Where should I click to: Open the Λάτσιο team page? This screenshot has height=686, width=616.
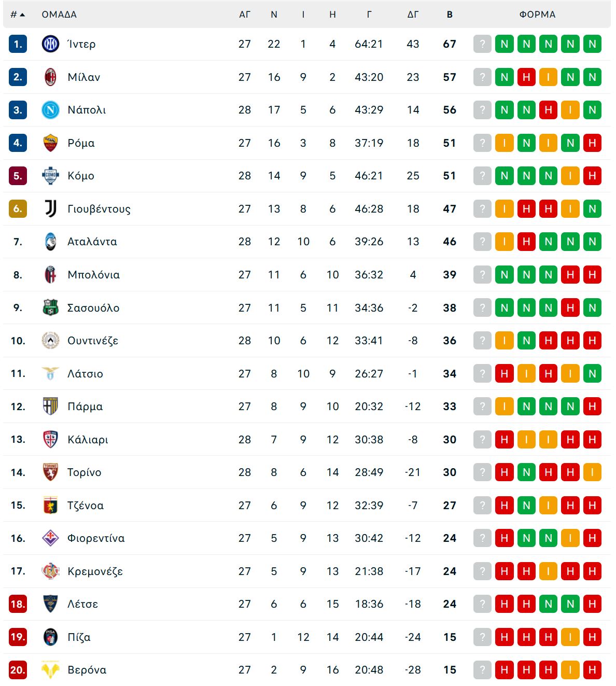pyautogui.click(x=85, y=374)
